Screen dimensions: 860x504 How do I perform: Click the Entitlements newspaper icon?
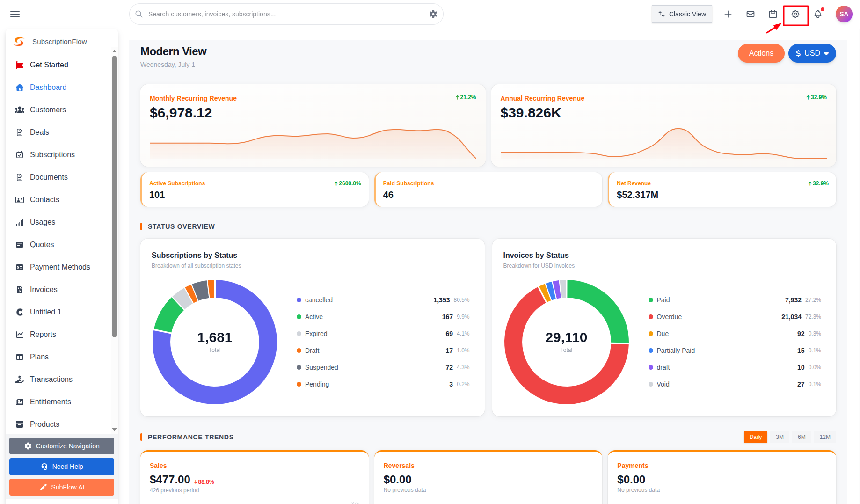20,402
